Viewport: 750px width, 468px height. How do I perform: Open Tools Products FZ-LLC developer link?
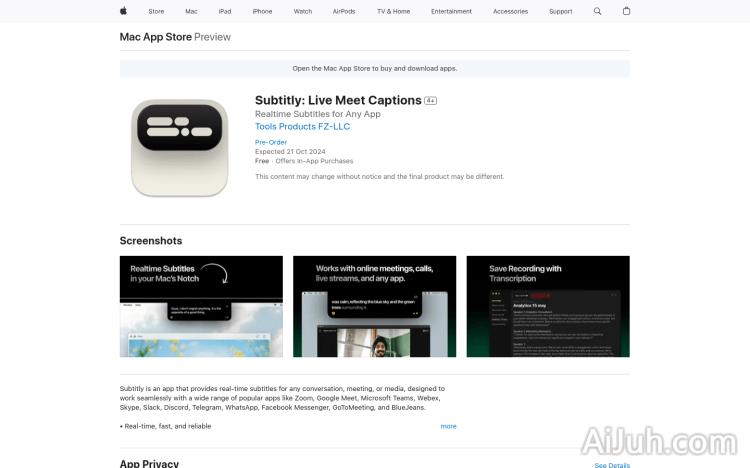click(302, 126)
